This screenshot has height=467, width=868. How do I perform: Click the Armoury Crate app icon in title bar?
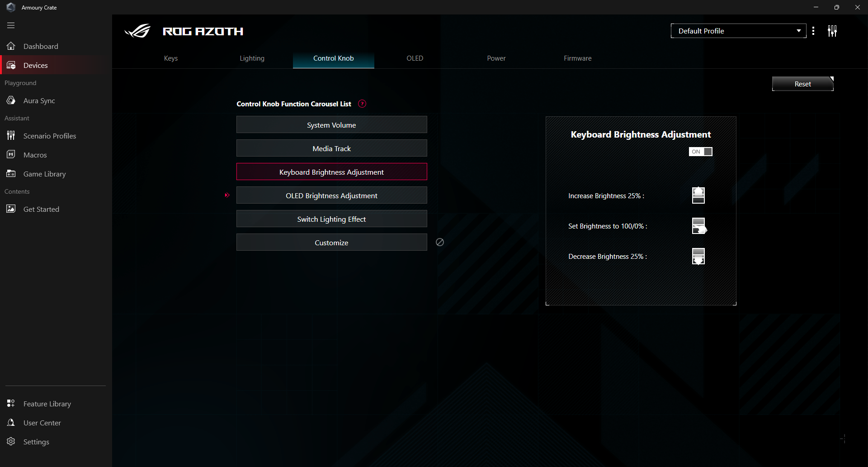coord(11,7)
